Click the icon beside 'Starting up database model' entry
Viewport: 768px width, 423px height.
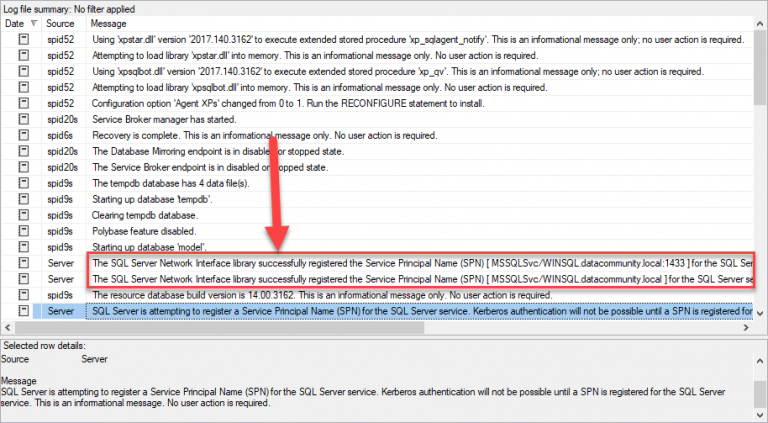pos(24,247)
